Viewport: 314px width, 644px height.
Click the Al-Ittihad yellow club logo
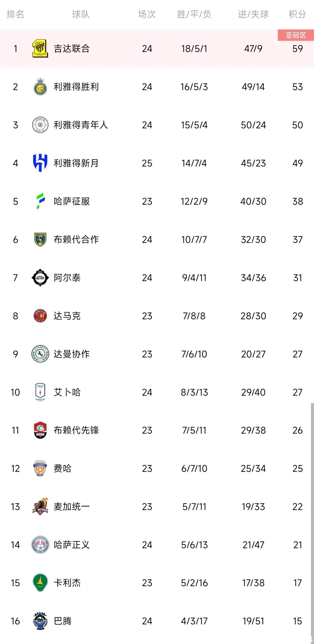click(x=40, y=48)
